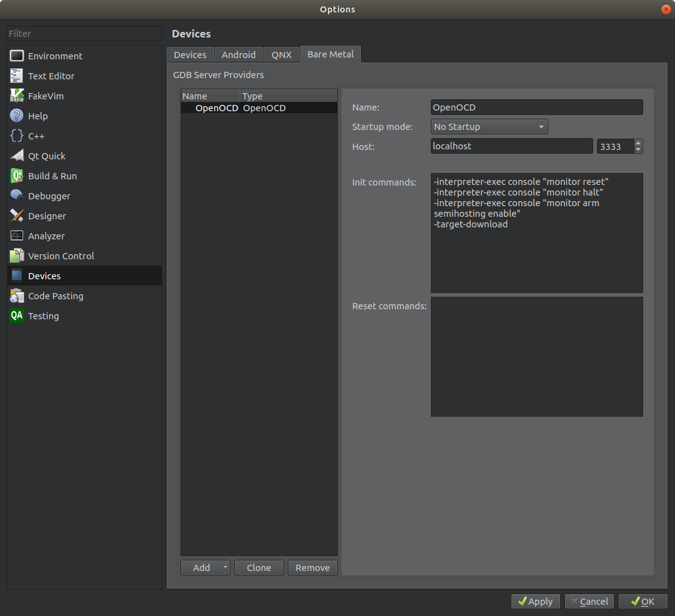Click the Clone button
This screenshot has width=675, height=616.
coord(259,568)
